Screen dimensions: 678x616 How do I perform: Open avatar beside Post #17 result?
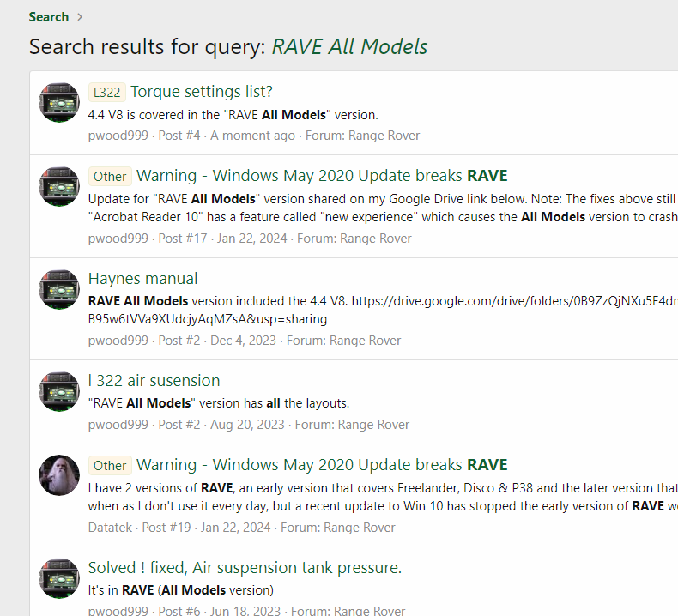pos(59,186)
